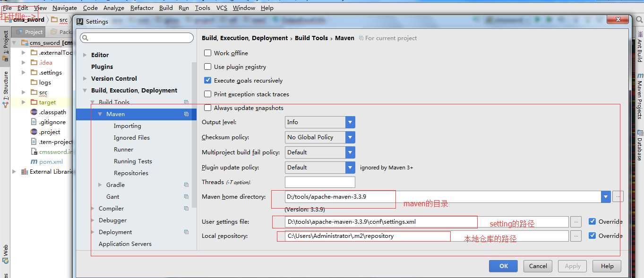The width and height of the screenshot is (644, 278).
Task: Expand the Gradle settings node
Action: tap(100, 185)
